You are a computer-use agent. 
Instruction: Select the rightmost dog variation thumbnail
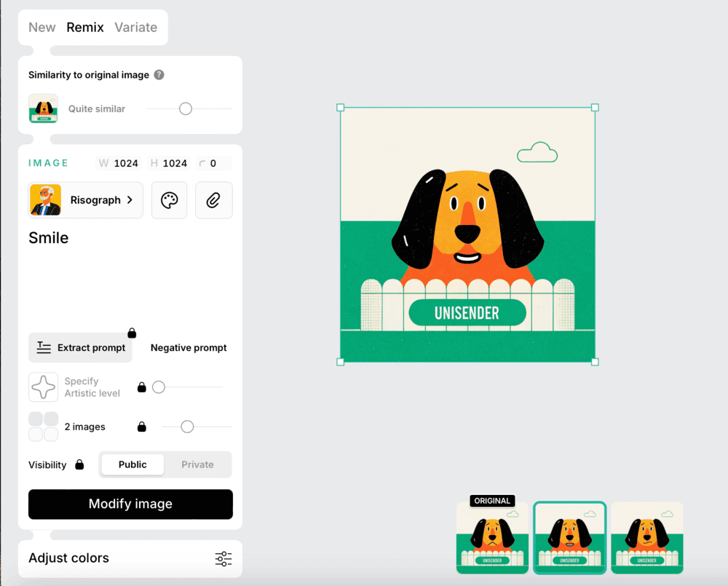point(646,538)
